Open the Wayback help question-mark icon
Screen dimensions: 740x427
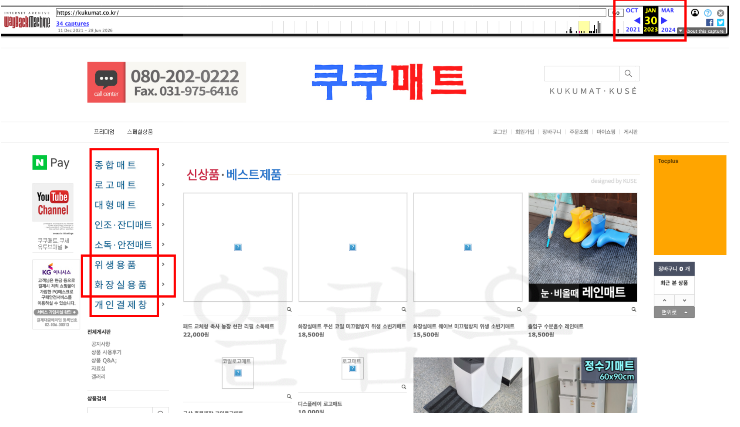[707, 13]
